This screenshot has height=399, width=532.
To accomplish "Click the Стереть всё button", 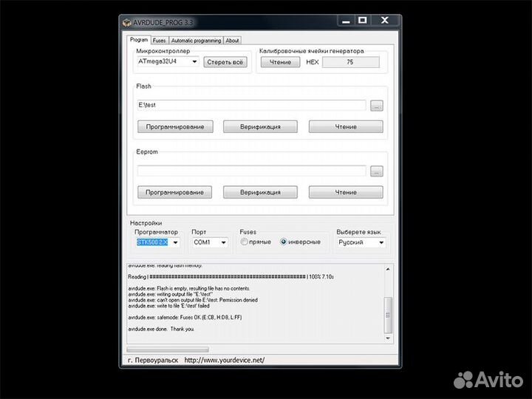I will click(225, 62).
